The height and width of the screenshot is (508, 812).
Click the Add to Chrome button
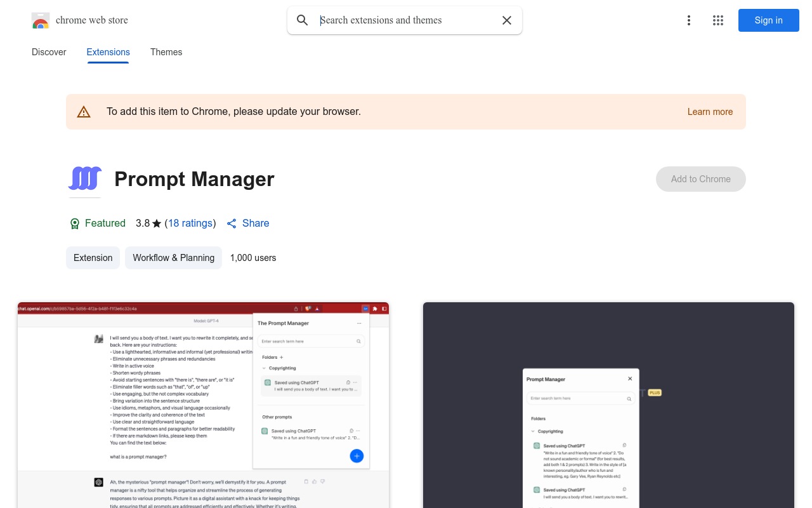pos(701,179)
